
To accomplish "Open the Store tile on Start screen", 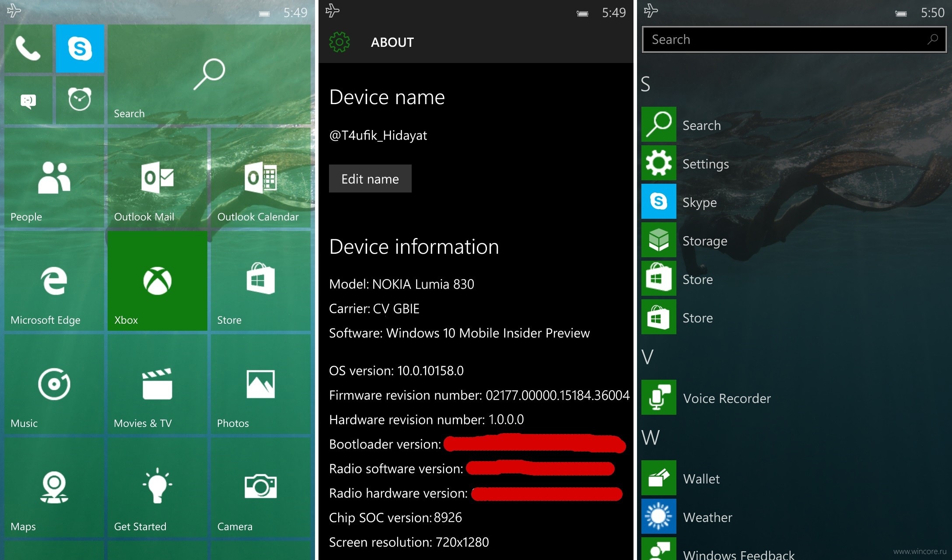I will (x=261, y=281).
